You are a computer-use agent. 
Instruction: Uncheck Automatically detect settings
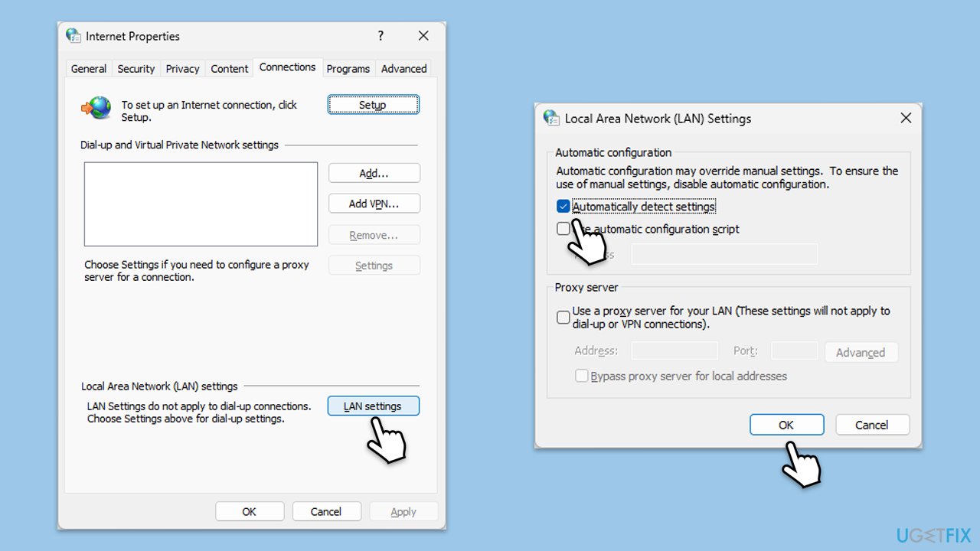point(563,207)
